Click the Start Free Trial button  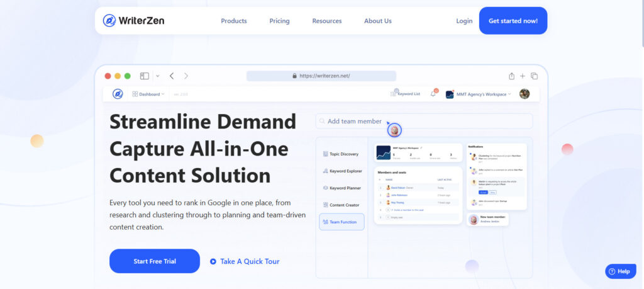155,261
